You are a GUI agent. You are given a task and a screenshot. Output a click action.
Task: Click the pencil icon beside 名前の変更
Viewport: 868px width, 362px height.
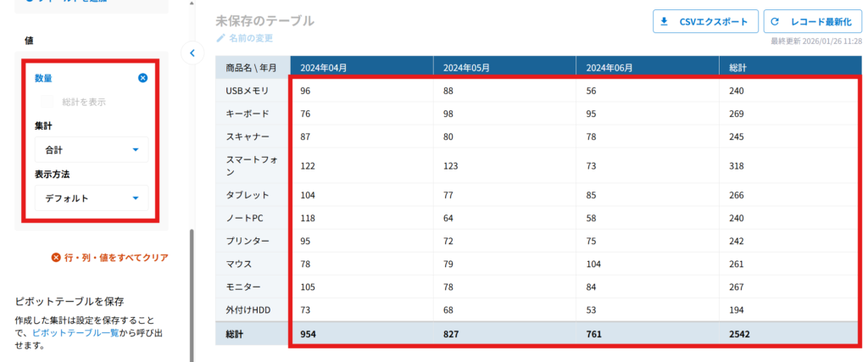coord(221,38)
